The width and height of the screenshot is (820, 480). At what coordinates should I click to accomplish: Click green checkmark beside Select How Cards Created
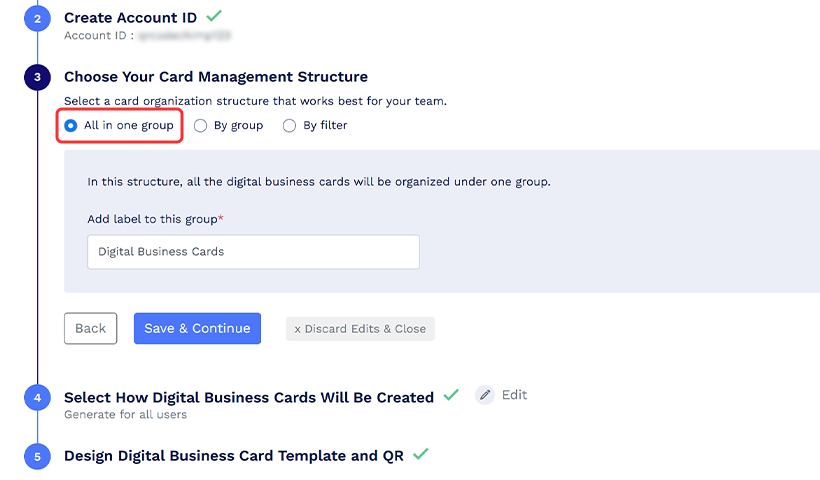tap(451, 395)
